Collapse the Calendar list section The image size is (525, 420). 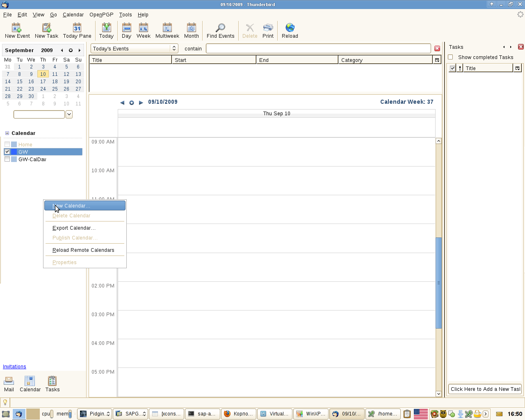click(x=7, y=133)
